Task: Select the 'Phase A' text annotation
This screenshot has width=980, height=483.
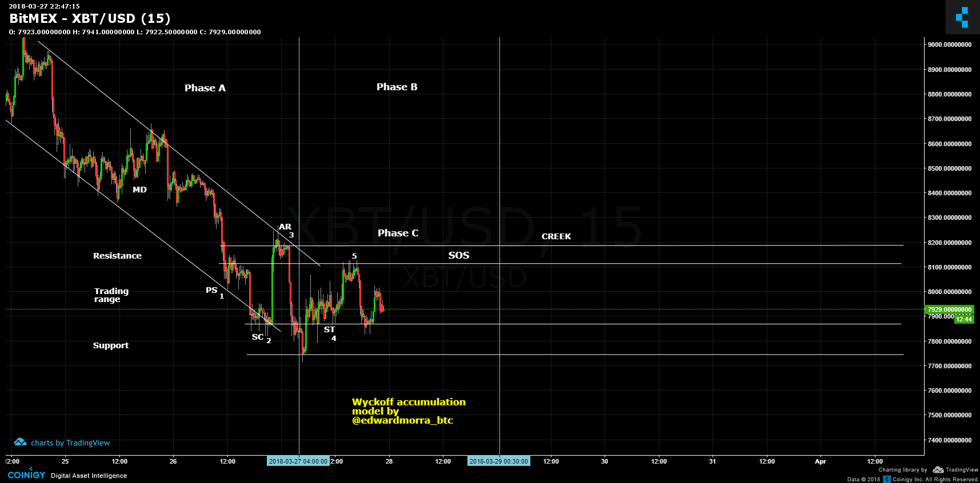Action: coord(205,88)
